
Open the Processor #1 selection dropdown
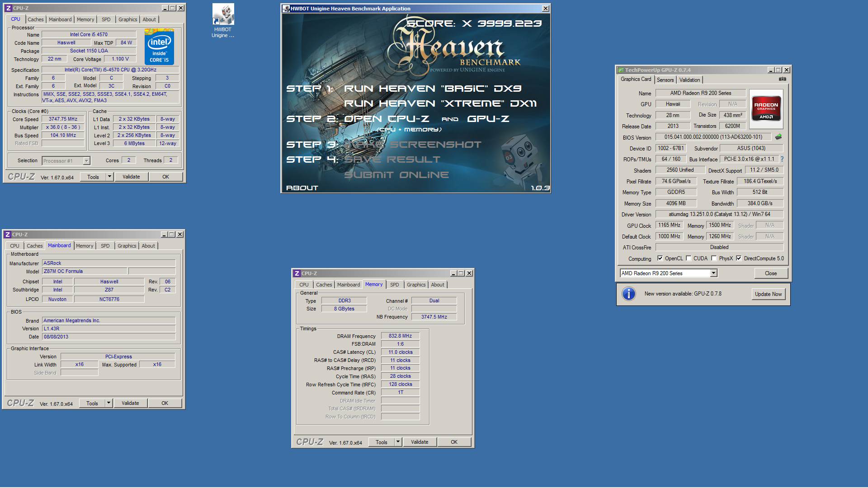(86, 161)
